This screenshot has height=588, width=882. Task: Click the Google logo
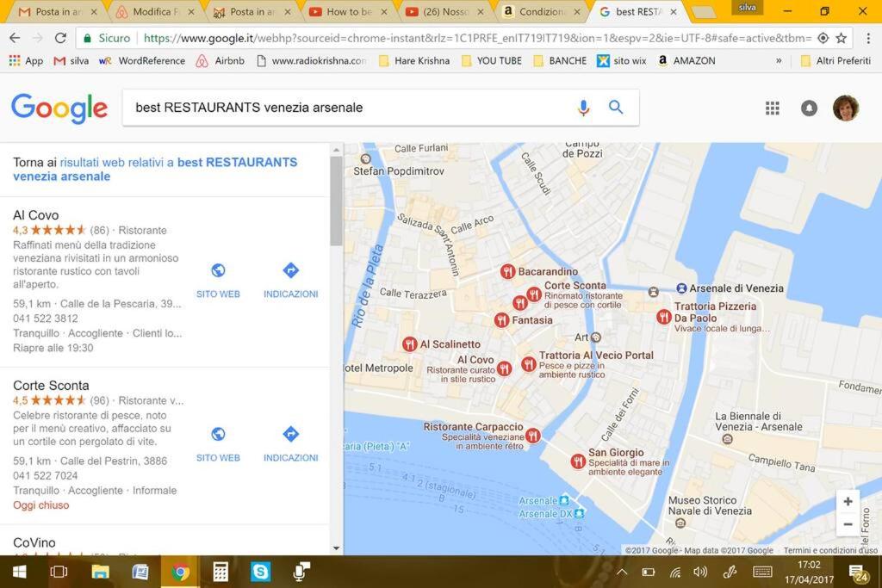point(59,108)
